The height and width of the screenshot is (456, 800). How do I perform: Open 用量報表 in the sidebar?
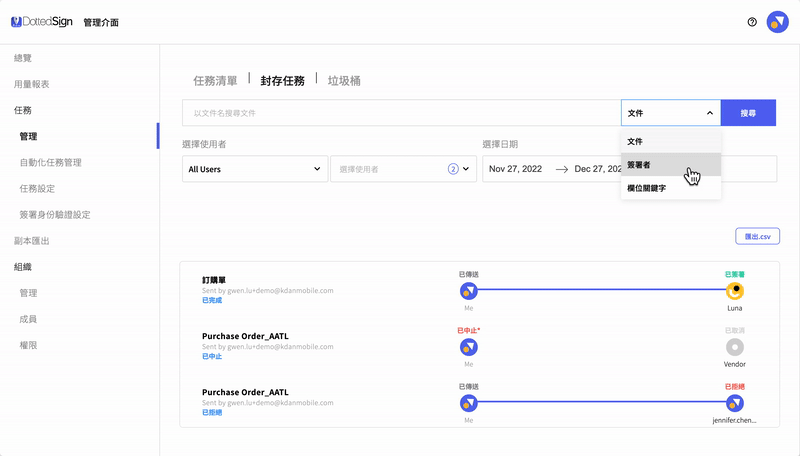[32, 84]
